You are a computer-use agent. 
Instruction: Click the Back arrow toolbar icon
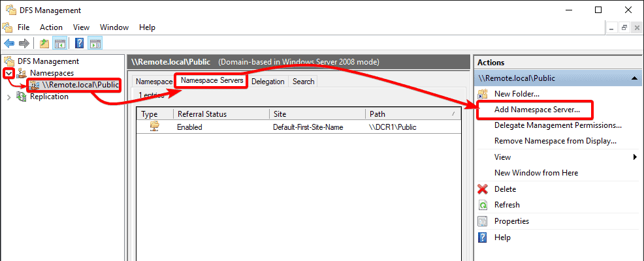point(9,43)
